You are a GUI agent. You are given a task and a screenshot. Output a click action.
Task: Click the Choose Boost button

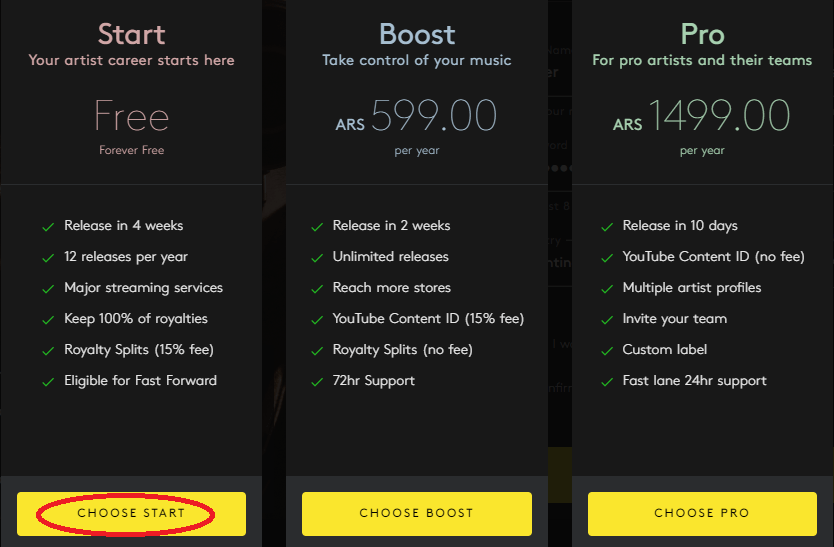[x=416, y=513]
